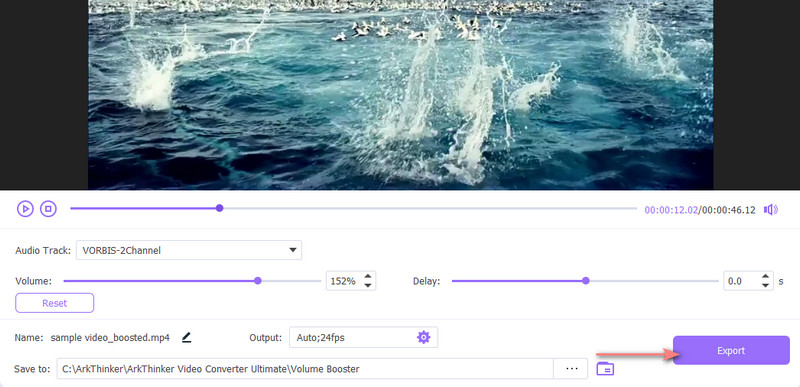Click the sample video_boosted.mp4 name
This screenshot has height=387, width=800.
coord(110,338)
